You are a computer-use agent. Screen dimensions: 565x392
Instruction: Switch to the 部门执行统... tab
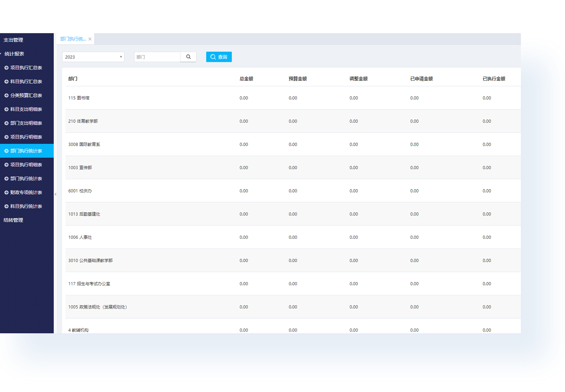click(x=73, y=39)
